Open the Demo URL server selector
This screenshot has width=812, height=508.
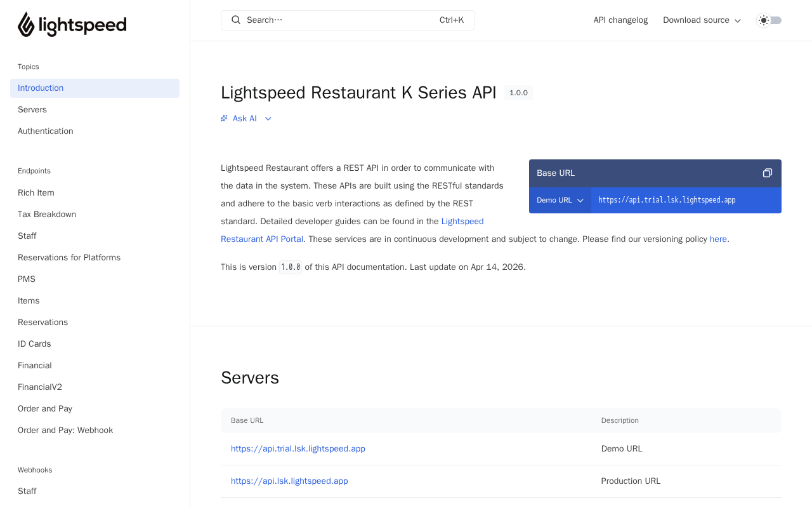pos(560,200)
